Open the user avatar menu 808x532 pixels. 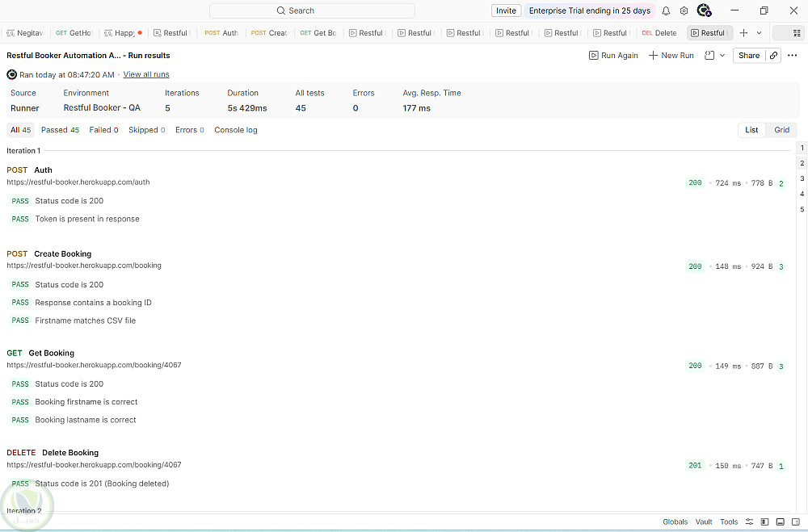coord(704,10)
